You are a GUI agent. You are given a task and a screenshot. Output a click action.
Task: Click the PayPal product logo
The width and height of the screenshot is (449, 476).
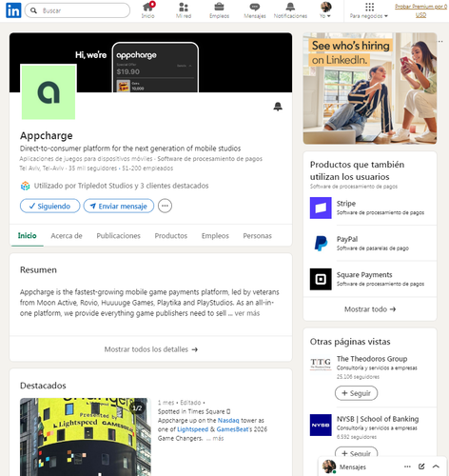pos(321,244)
